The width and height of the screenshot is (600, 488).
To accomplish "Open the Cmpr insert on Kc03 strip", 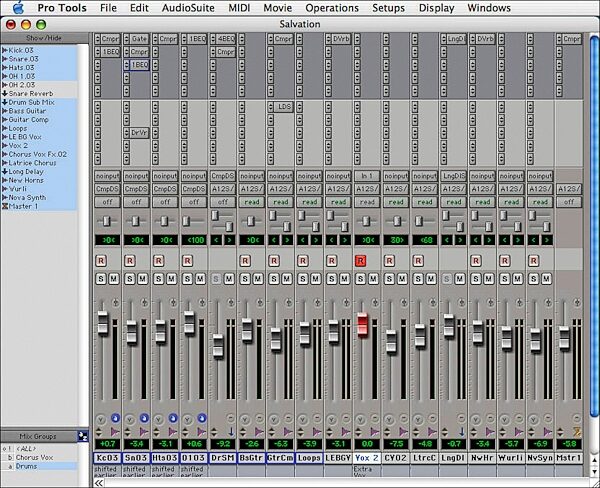I will click(111, 39).
